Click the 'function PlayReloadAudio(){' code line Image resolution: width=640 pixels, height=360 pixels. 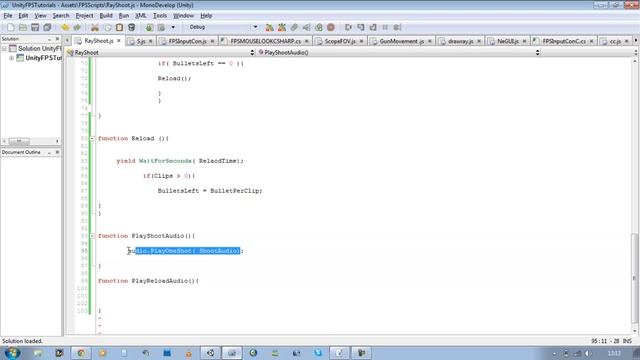click(x=148, y=281)
